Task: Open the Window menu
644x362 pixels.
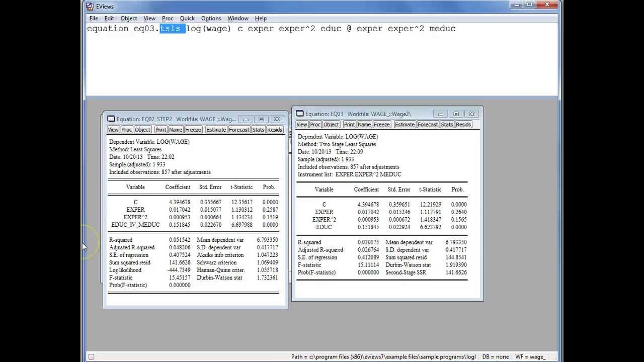Action: click(238, 18)
